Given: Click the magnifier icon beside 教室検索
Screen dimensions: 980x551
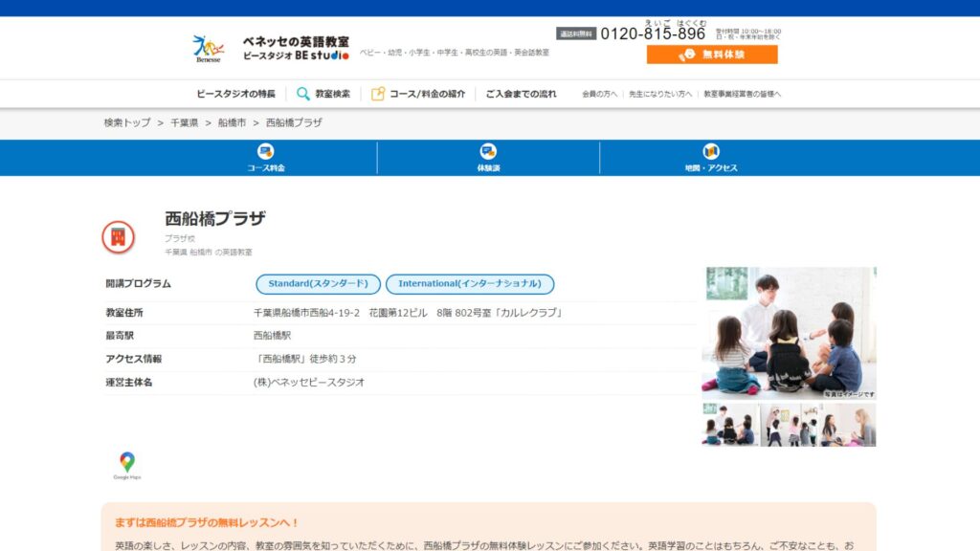Looking at the screenshot, I should [303, 94].
